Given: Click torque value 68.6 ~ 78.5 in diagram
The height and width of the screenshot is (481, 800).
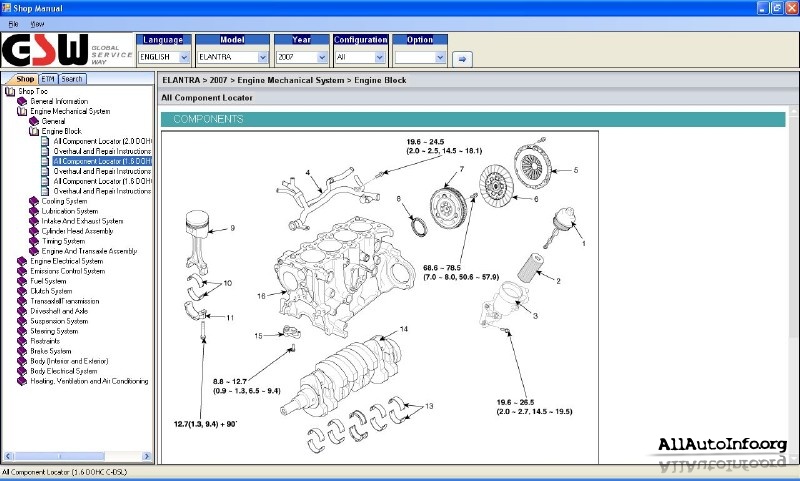Looking at the screenshot, I should [442, 268].
